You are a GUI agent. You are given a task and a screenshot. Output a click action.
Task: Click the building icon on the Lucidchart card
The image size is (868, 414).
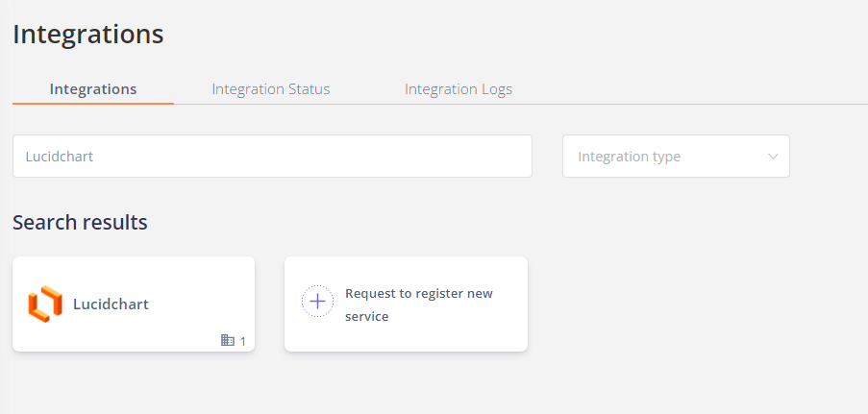(228, 340)
